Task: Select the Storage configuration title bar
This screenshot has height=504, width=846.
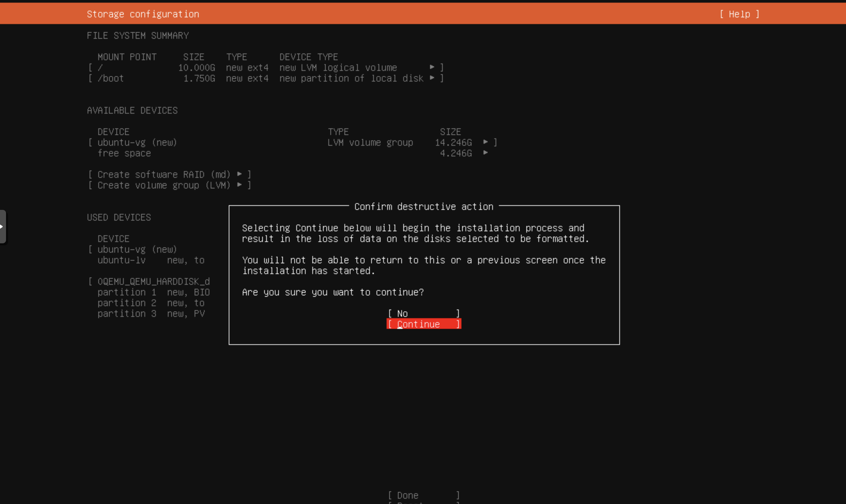Action: point(143,14)
